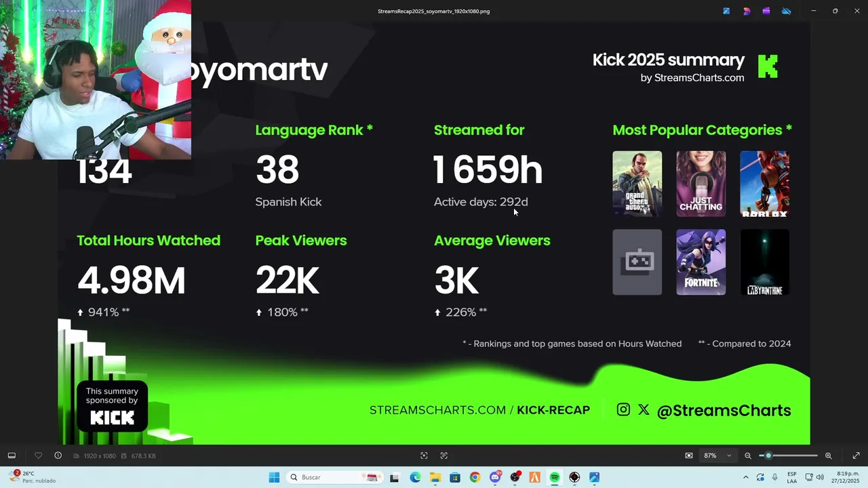Launch Microsoft Edge from taskbar
This screenshot has height=488, width=868.
tap(415, 477)
